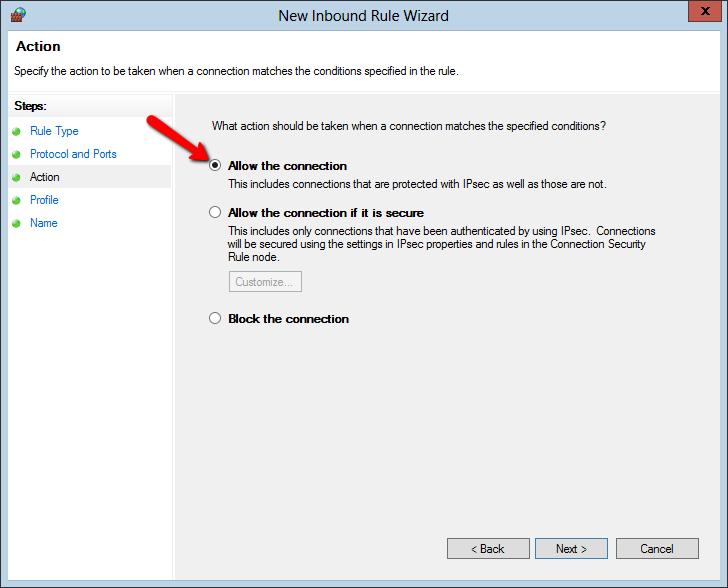Click green bullet beside Protocol and Ports
The width and height of the screenshot is (728, 588).
click(x=16, y=154)
